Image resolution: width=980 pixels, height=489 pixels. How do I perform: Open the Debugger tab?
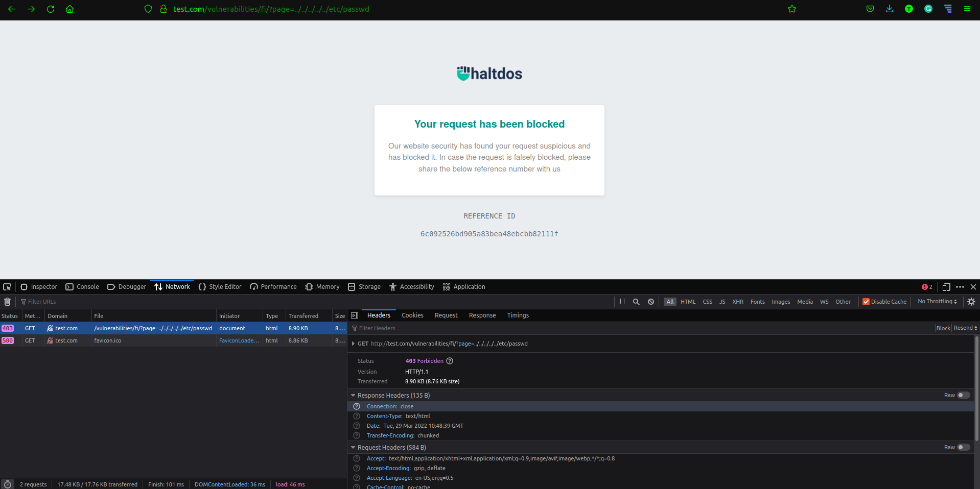(x=127, y=287)
